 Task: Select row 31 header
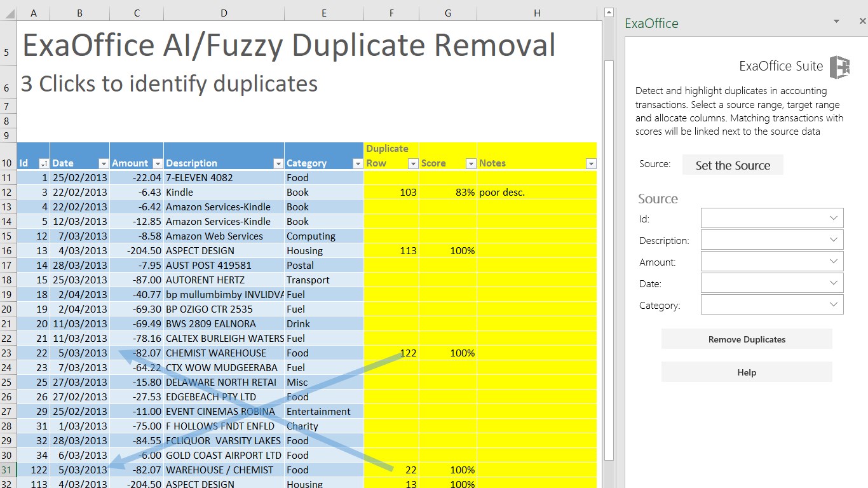point(8,470)
